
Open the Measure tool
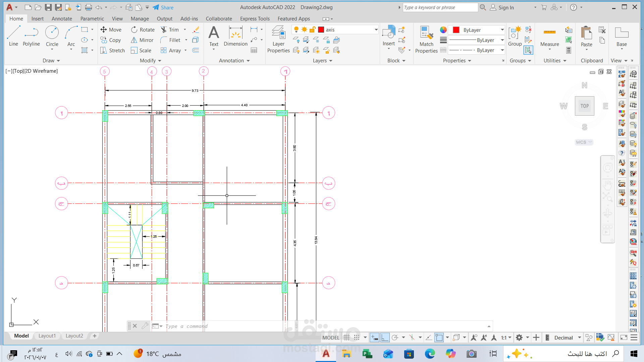tap(549, 37)
